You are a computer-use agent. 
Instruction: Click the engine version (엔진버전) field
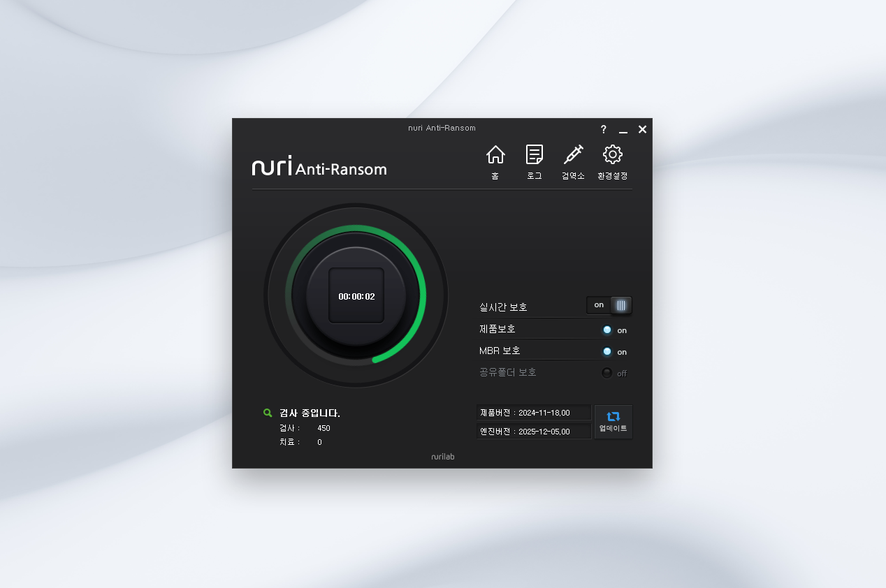pyautogui.click(x=534, y=432)
